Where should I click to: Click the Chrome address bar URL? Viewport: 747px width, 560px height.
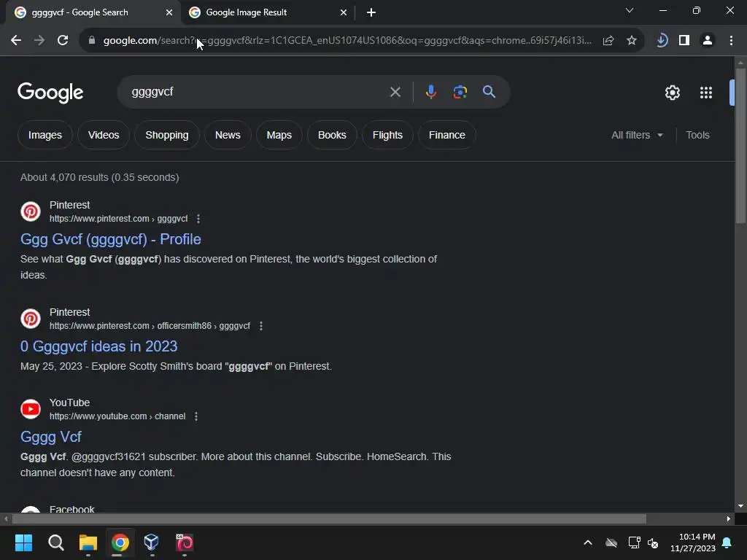pos(347,41)
